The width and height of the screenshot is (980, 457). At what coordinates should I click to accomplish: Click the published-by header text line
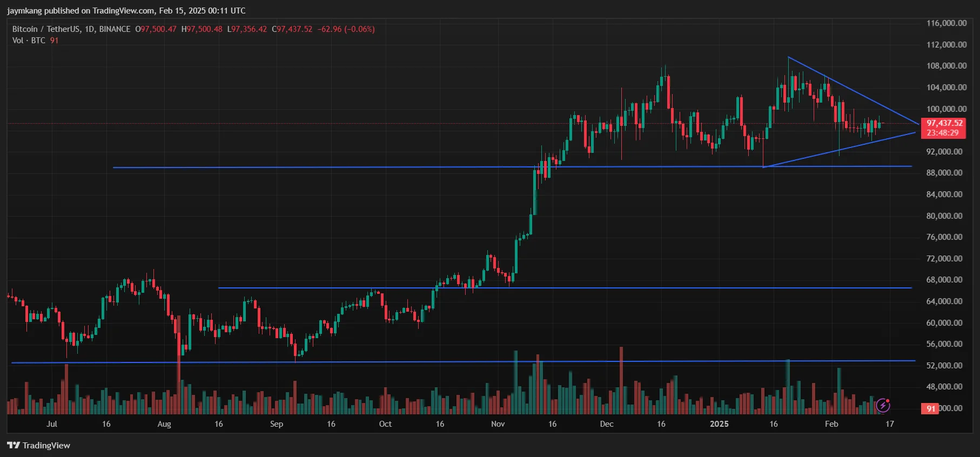126,10
